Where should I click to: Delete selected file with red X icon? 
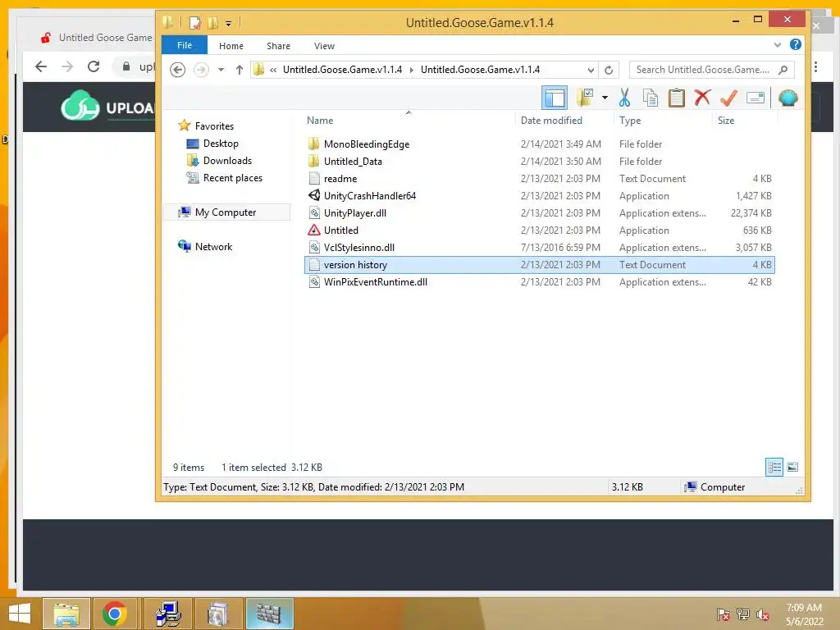click(702, 98)
